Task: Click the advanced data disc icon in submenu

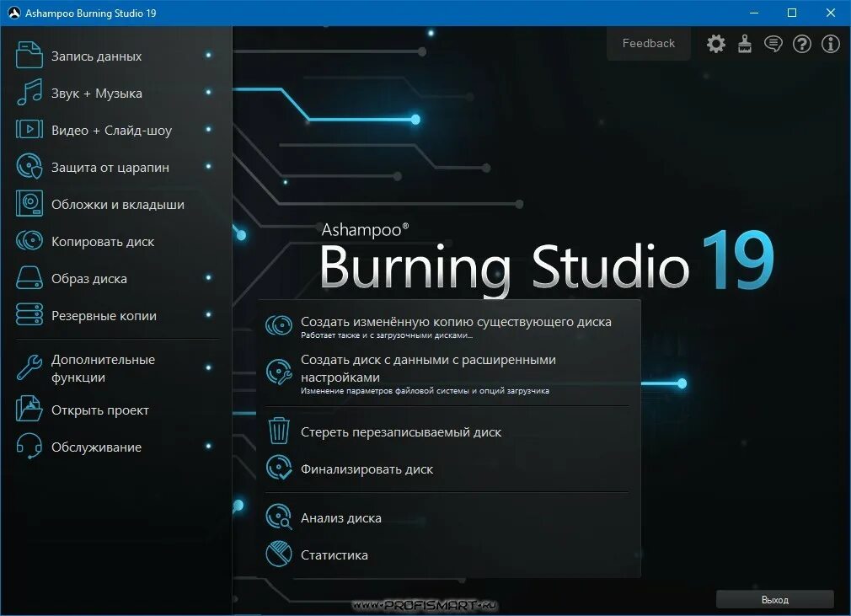Action: [279, 372]
